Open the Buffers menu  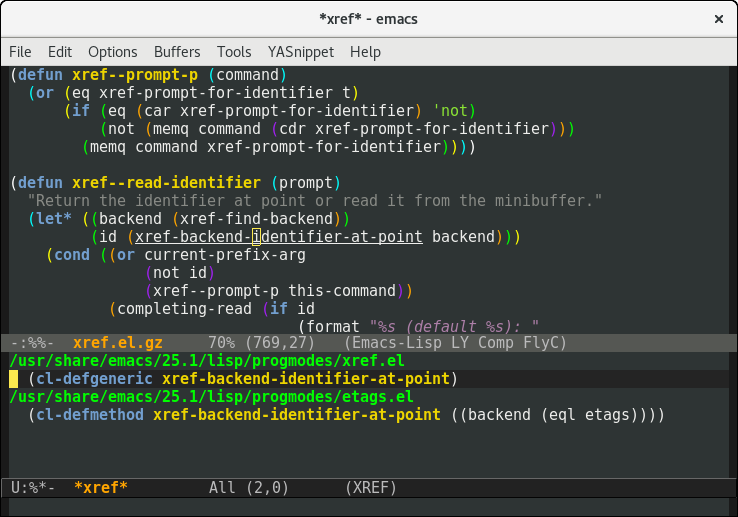click(177, 52)
